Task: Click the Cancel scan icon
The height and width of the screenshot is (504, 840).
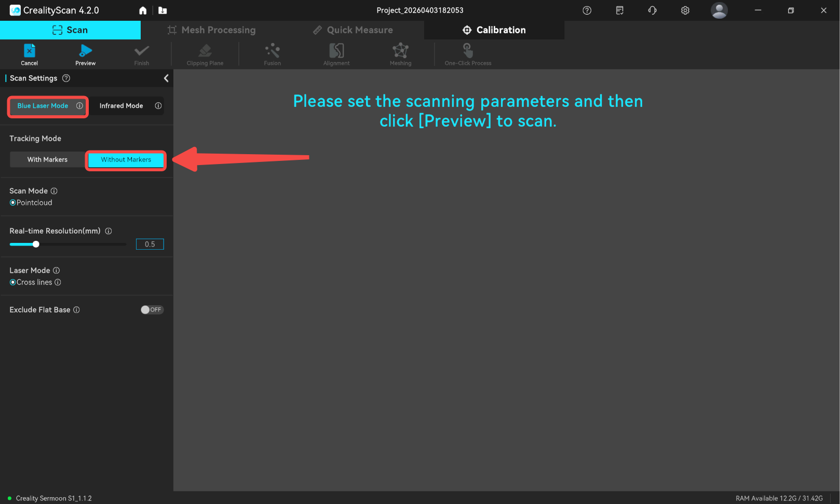Action: coord(30,51)
